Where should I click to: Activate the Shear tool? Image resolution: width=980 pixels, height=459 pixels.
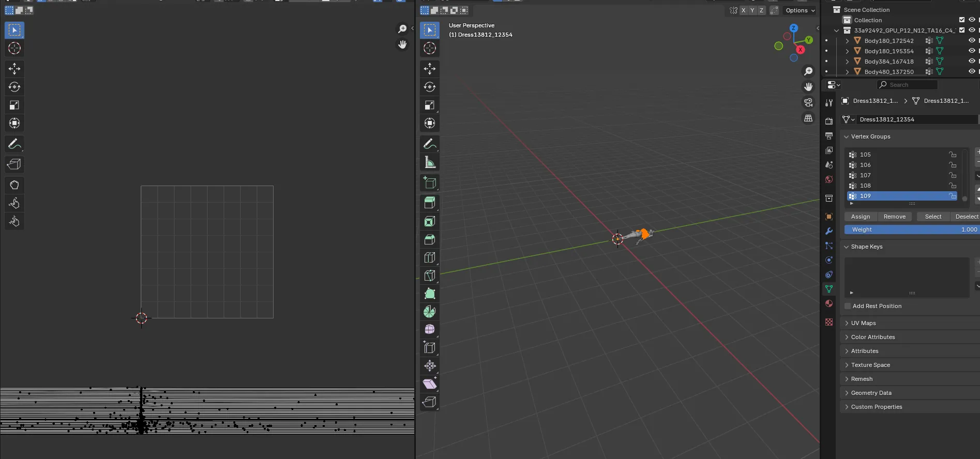coord(430,384)
